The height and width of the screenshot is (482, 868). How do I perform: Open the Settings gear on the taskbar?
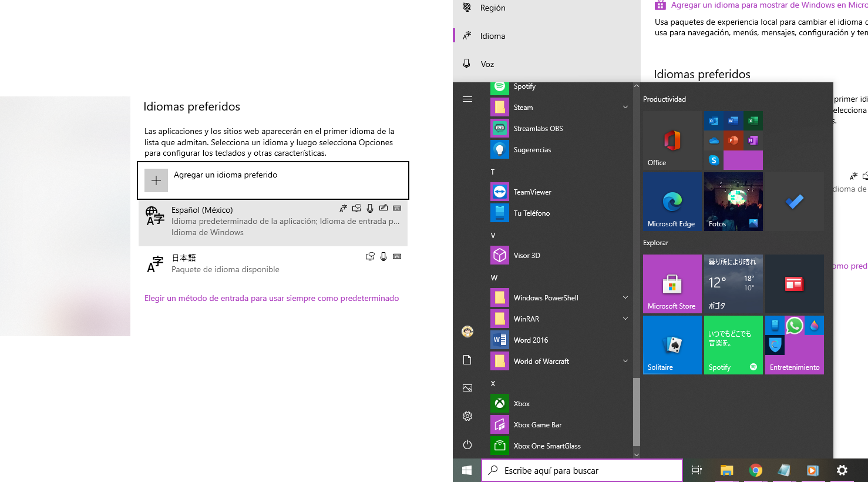[842, 470]
